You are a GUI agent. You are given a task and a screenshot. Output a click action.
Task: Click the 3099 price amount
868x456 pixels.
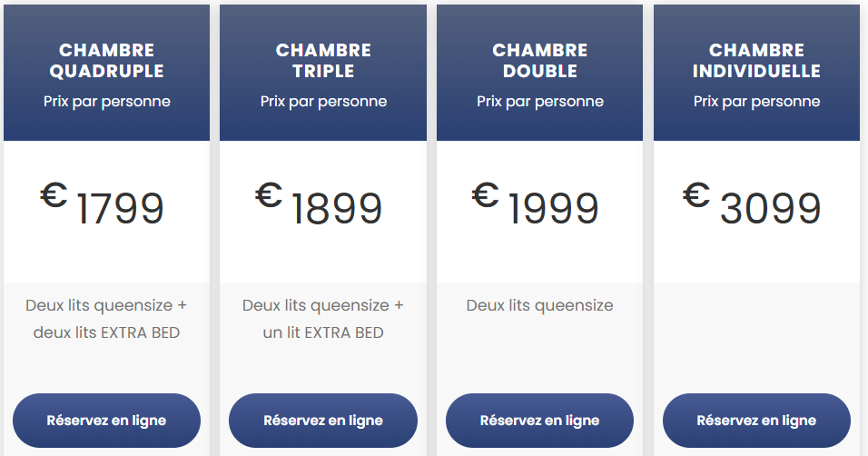770,209
